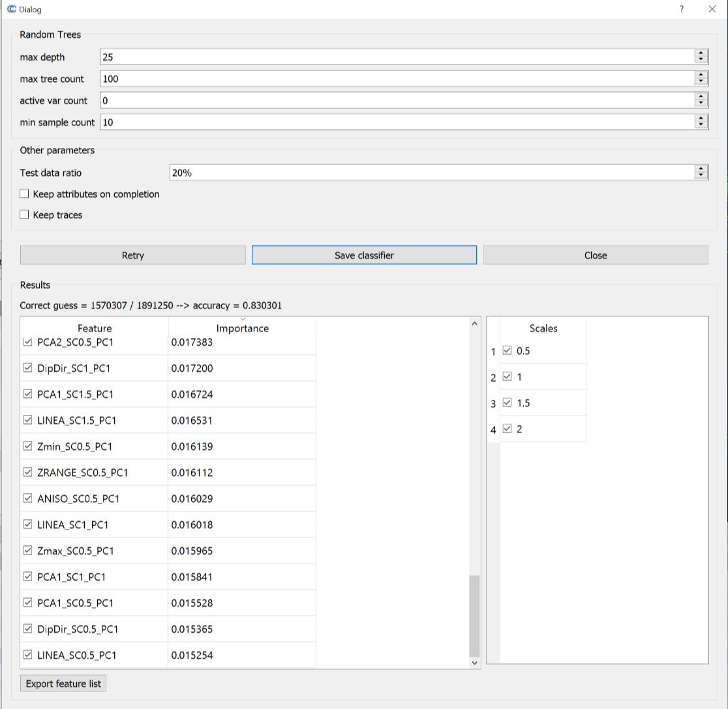Increase active var count spinner
Viewport: 728px width, 709px height.
tap(701, 97)
